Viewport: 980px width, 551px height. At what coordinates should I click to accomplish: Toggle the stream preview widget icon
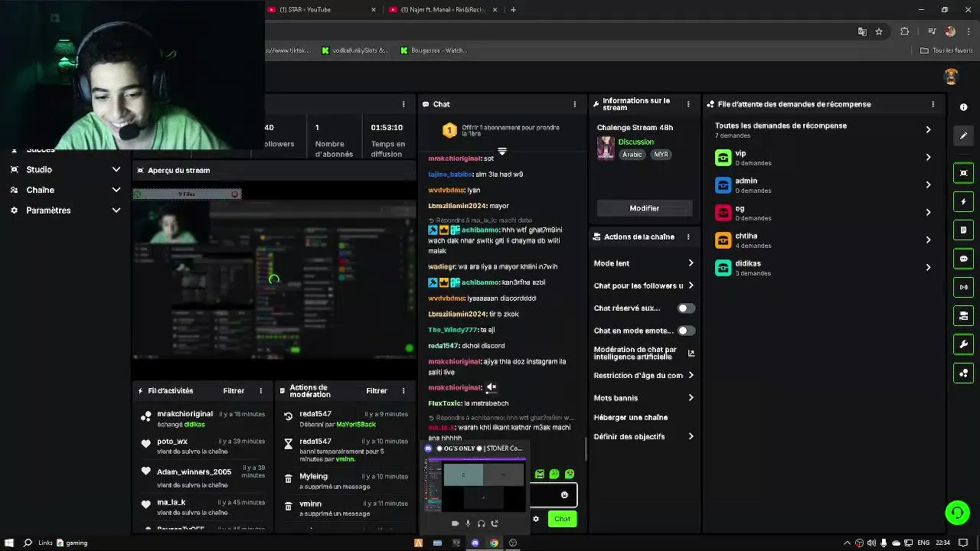tap(963, 173)
